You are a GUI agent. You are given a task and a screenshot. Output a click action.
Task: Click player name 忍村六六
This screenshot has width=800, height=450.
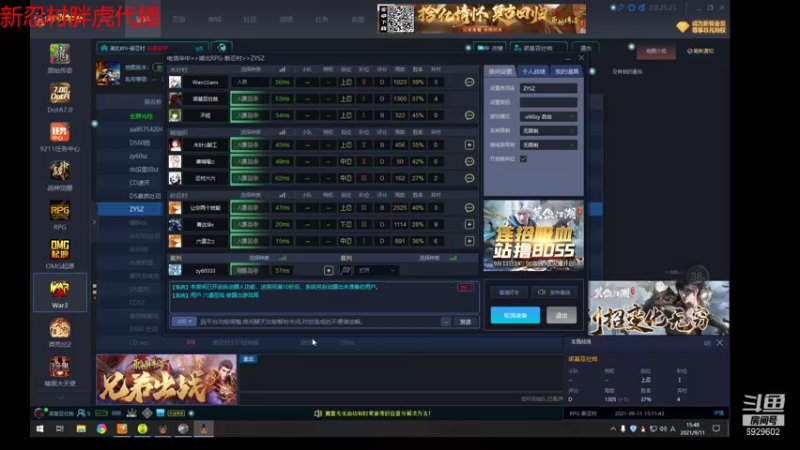[205, 179]
